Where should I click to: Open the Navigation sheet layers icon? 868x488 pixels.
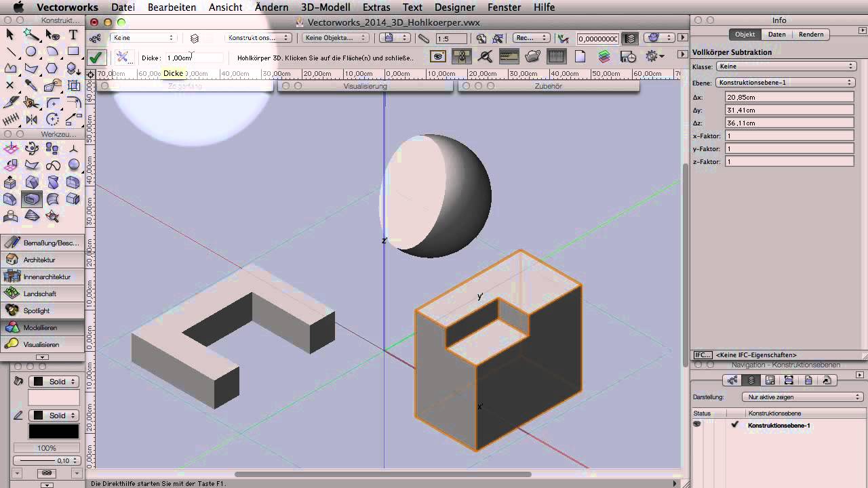click(770, 380)
